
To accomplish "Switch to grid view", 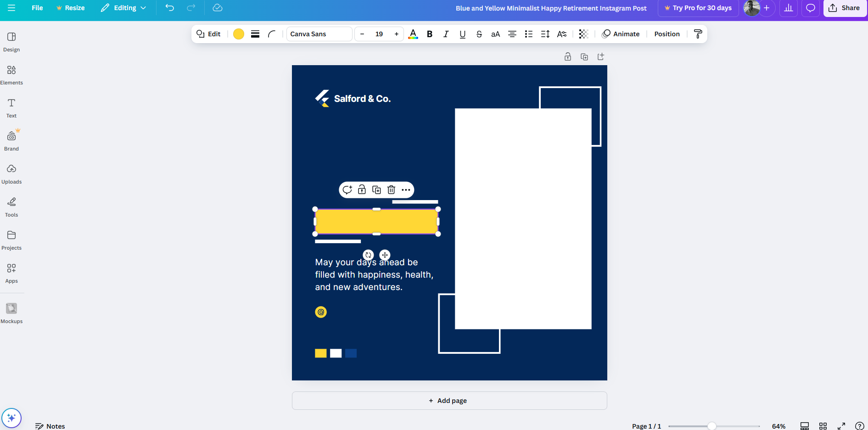I will pos(823,426).
